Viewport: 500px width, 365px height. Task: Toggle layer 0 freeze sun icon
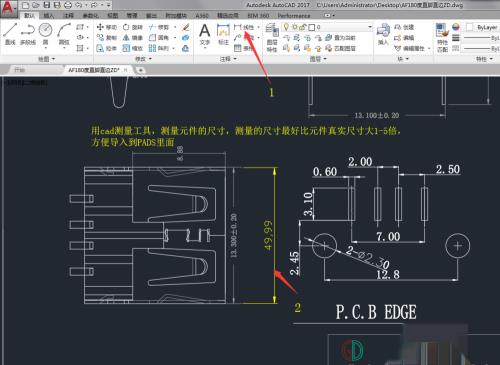pos(295,27)
